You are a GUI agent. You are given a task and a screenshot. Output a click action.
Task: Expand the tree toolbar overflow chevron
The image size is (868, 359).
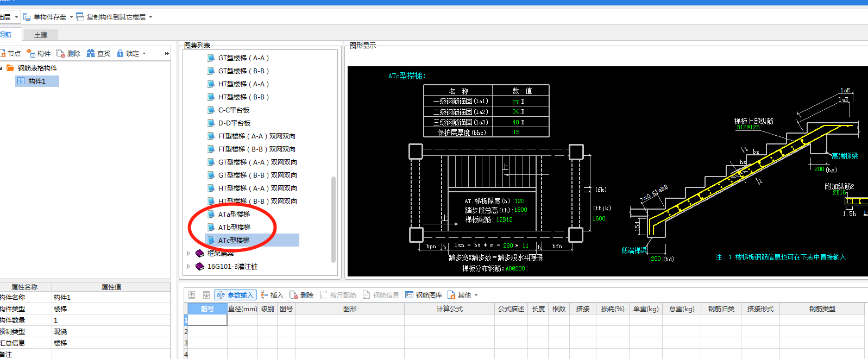point(167,54)
